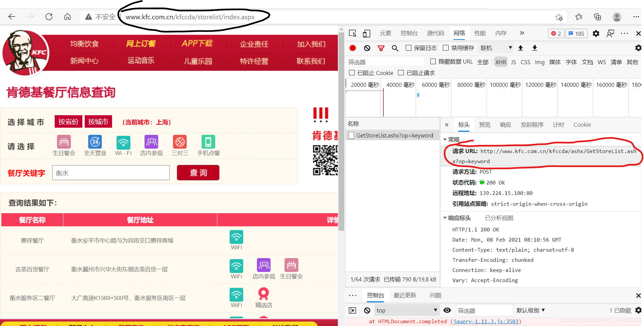The height and width of the screenshot is (326, 644).
Task: Tick GetStoreList.ashx request row checkbox
Action: click(x=351, y=135)
